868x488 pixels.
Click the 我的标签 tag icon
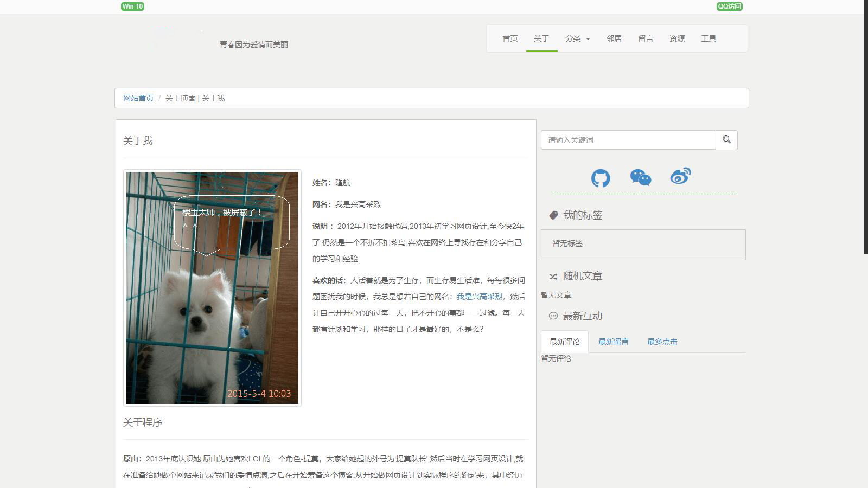(x=553, y=215)
